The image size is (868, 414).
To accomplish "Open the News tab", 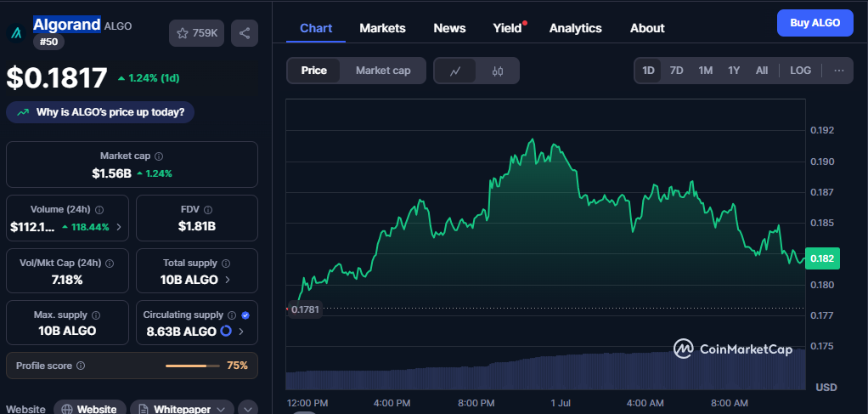I will pyautogui.click(x=449, y=28).
